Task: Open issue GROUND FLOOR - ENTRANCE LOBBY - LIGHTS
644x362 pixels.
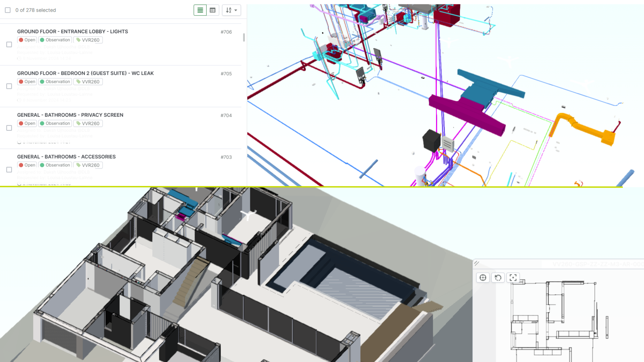Action: coord(72,32)
